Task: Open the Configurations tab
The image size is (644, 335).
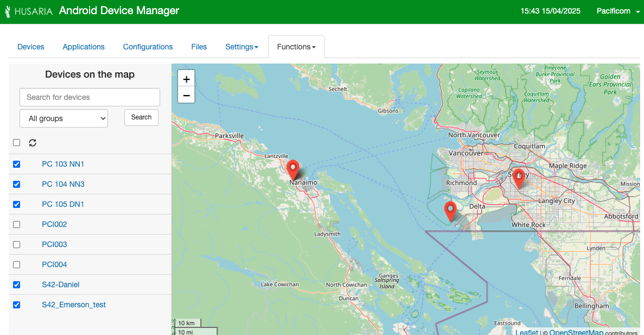Action: (148, 47)
